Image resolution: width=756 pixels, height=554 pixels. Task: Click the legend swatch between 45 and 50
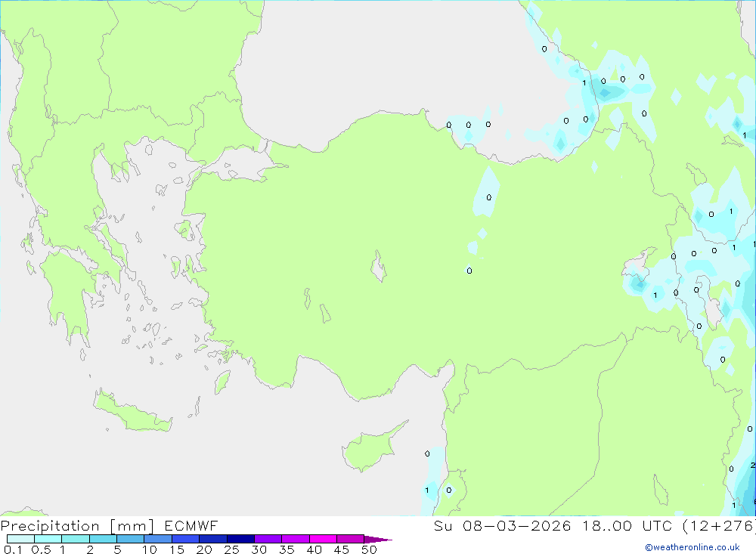tap(351, 539)
